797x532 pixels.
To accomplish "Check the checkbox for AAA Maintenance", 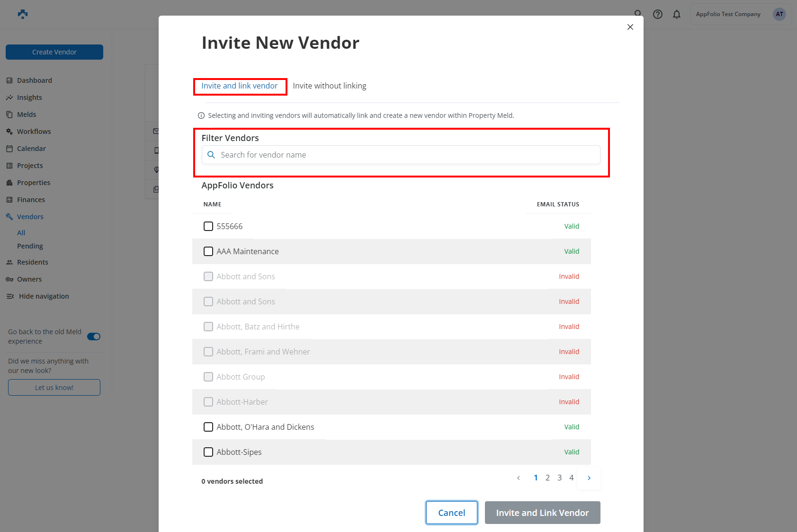I will [x=208, y=251].
